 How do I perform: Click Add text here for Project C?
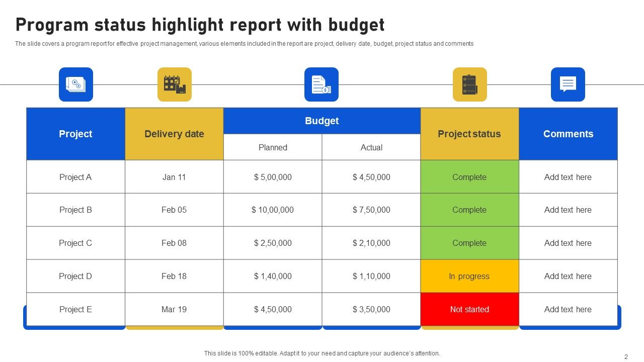tap(568, 243)
